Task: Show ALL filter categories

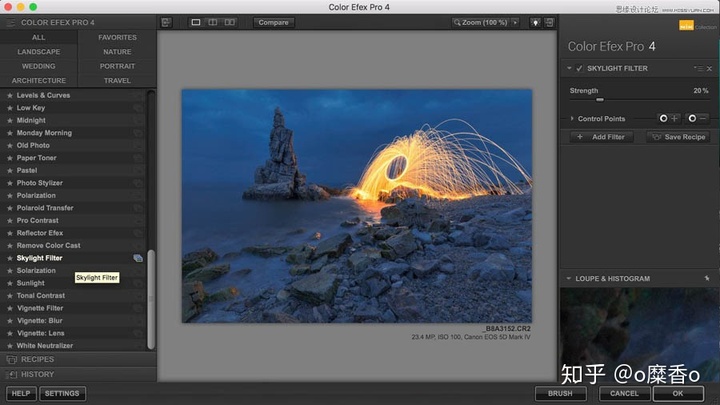Action: click(39, 37)
